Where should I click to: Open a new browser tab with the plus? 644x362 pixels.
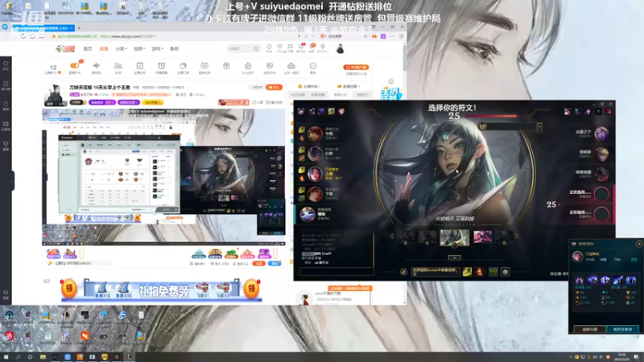(x=79, y=28)
